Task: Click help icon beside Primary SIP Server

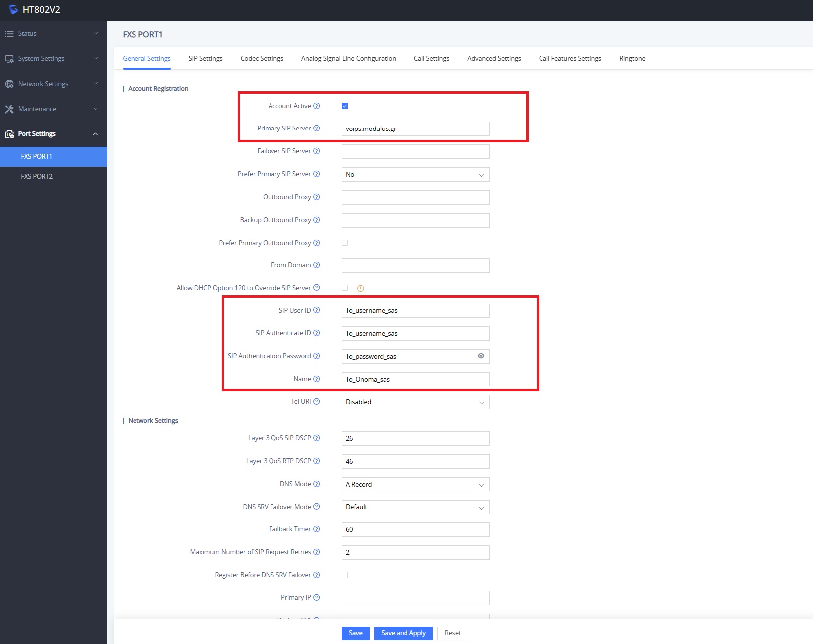Action: click(x=316, y=128)
